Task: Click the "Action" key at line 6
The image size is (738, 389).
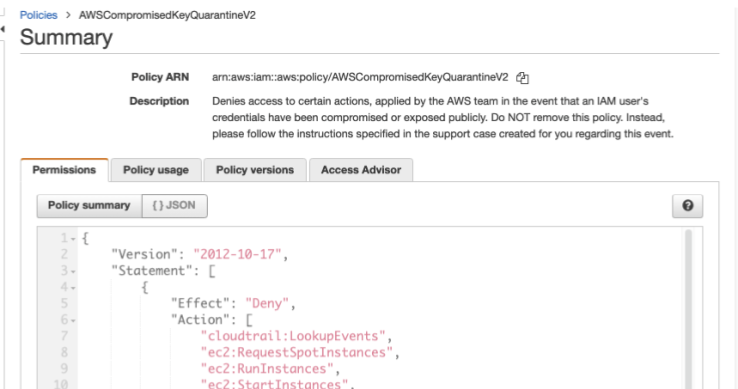Action: [x=203, y=320]
